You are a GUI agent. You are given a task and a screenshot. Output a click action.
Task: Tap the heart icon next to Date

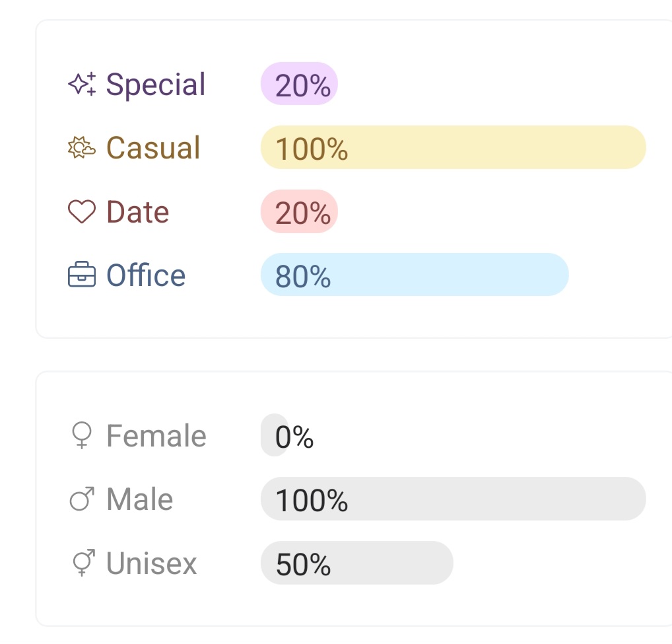(82, 212)
